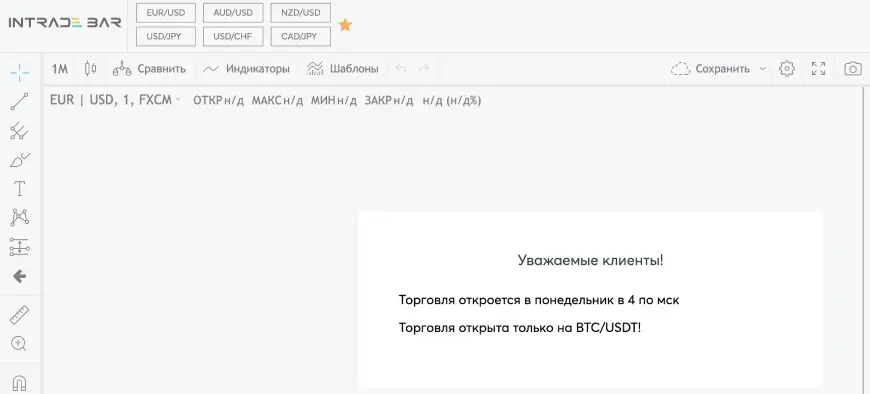Click Сохранить to save the chart layout

710,69
